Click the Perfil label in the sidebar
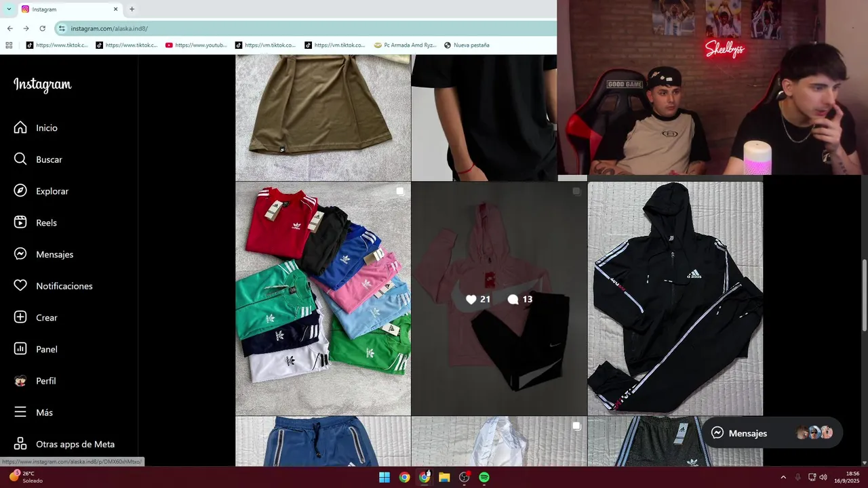Image resolution: width=868 pixels, height=488 pixels. click(x=46, y=381)
